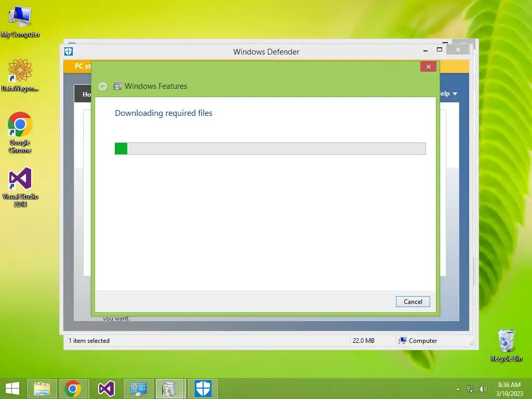Screen dimensions: 532x399
Task: Open the My Computer desktop icon
Action: (x=20, y=22)
